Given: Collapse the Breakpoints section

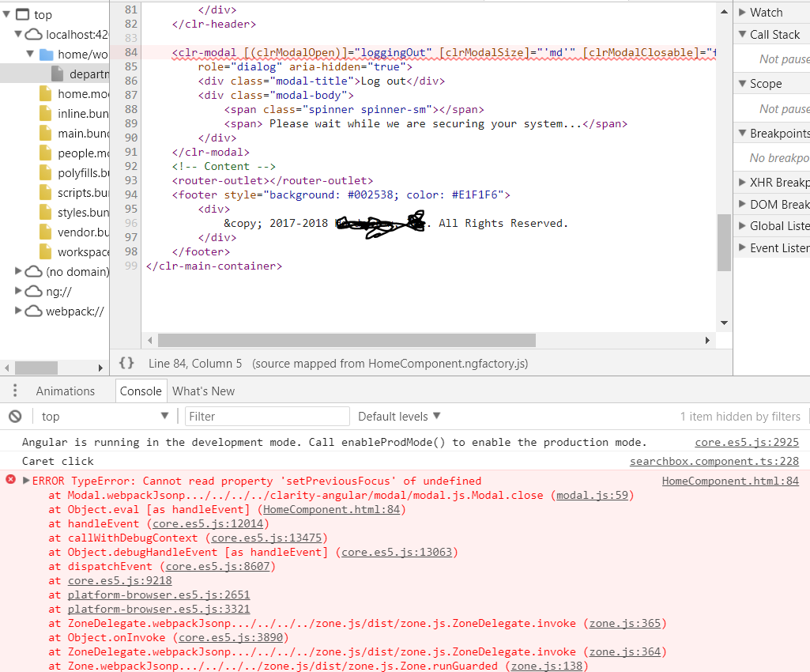Looking at the screenshot, I should coord(742,133).
